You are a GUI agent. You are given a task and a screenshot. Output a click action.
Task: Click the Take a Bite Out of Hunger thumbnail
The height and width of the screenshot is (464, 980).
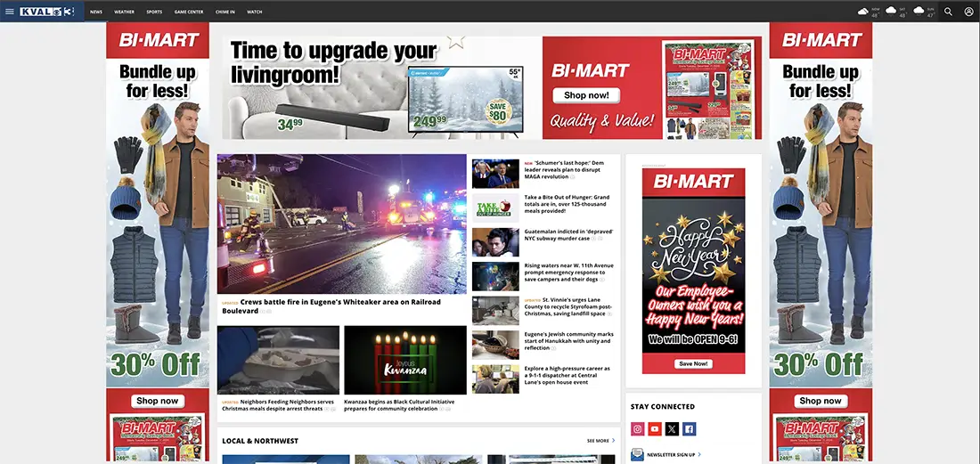coord(495,208)
